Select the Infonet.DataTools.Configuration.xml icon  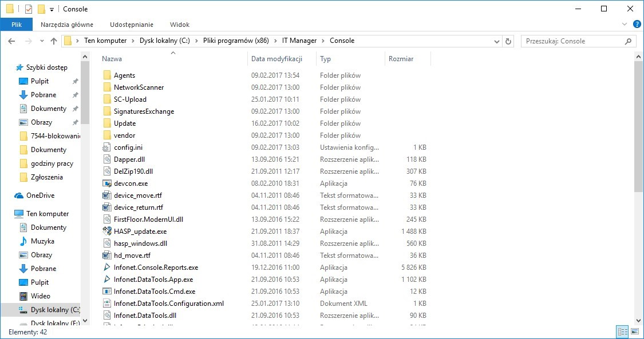[107, 304]
